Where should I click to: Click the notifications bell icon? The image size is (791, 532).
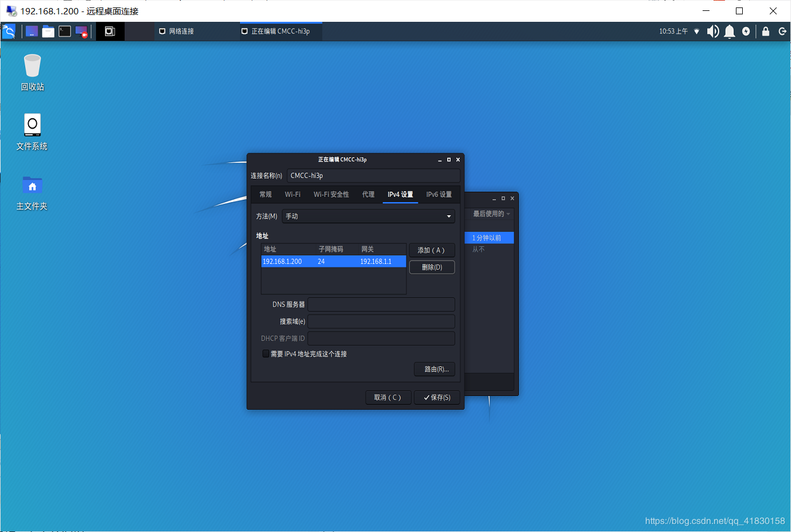[x=730, y=31]
